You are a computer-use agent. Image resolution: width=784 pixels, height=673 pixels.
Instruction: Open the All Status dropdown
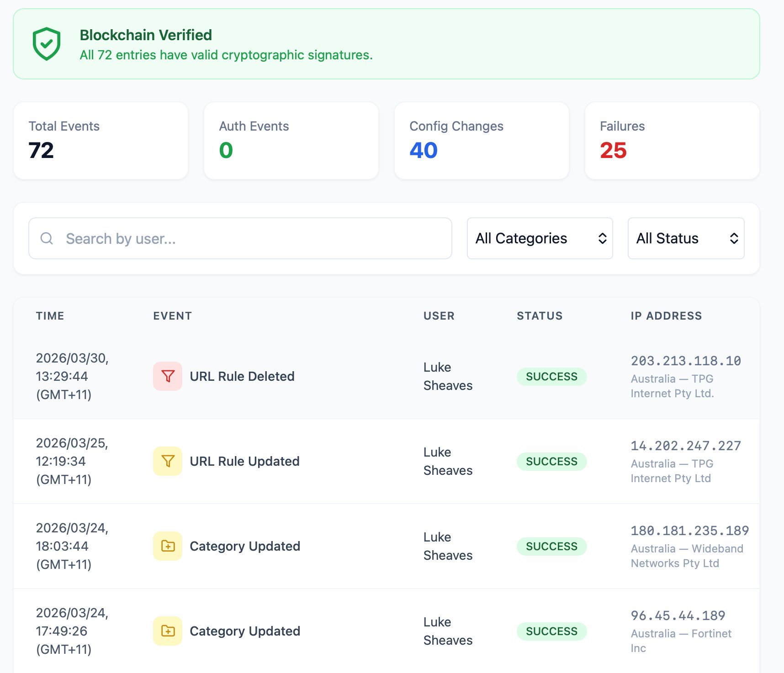685,238
